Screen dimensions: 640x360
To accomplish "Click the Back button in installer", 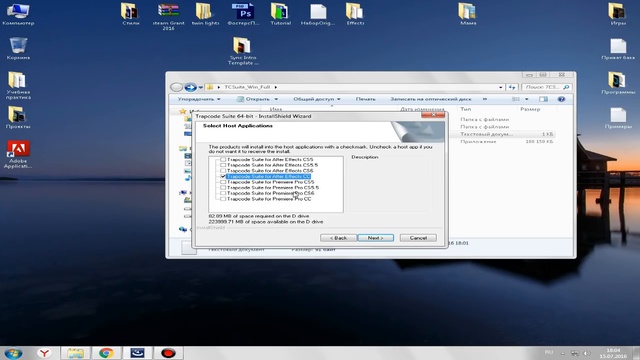I will 338,238.
